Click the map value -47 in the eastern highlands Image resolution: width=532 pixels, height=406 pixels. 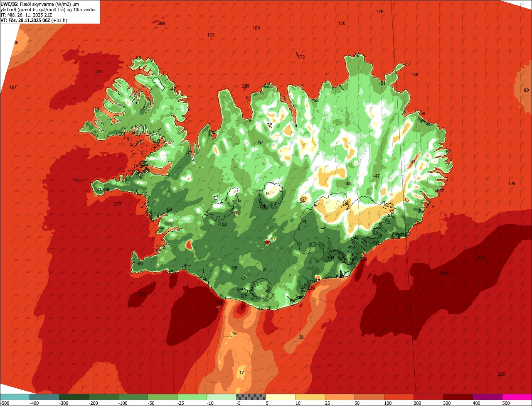tap(376, 176)
